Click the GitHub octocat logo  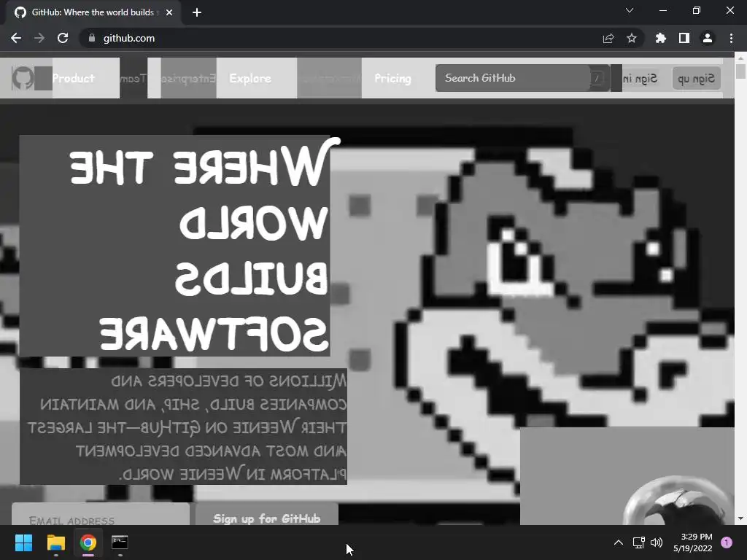(x=23, y=78)
